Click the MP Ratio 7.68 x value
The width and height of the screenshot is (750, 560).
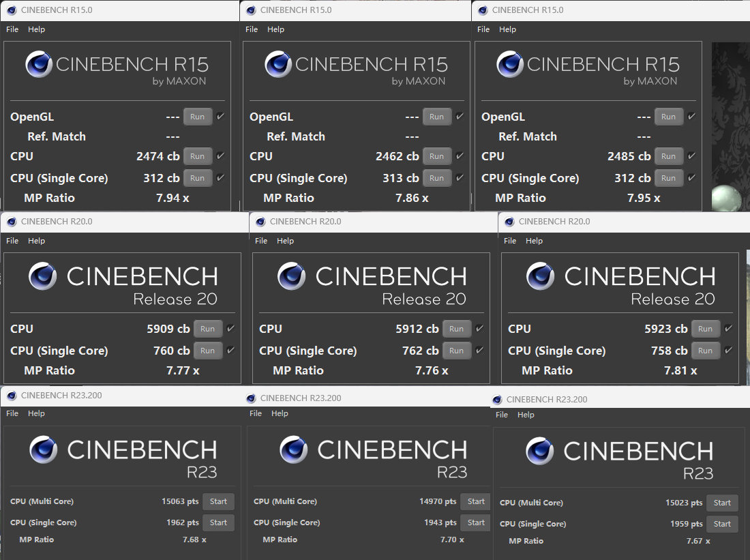tap(194, 540)
